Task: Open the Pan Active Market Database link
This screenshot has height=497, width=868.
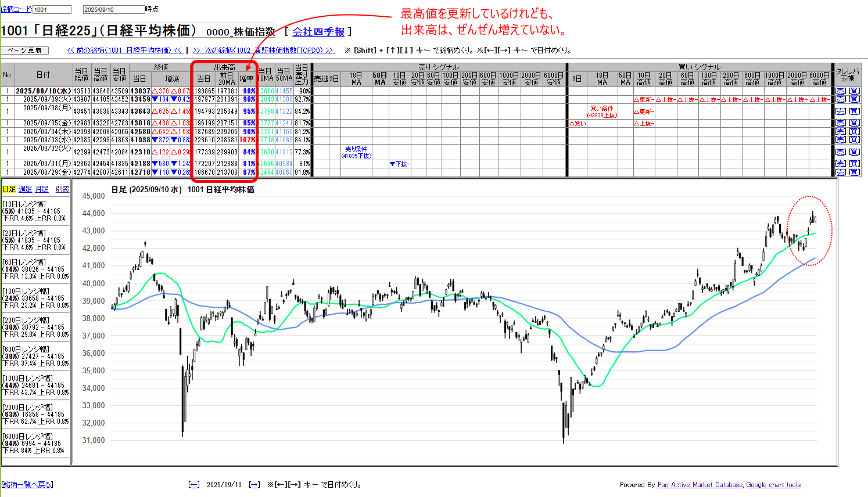Action: tap(700, 485)
